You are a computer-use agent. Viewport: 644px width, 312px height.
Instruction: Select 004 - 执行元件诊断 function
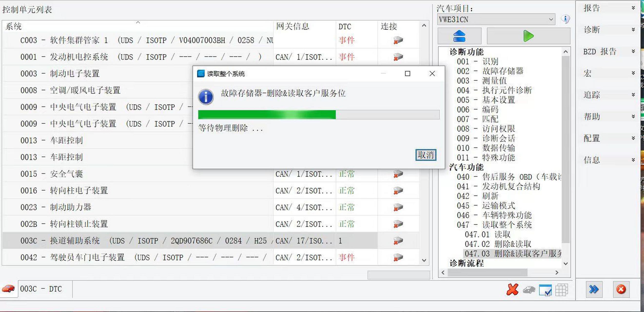(x=494, y=90)
